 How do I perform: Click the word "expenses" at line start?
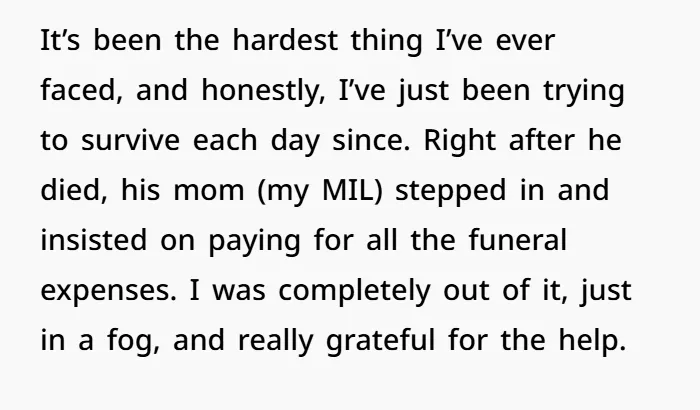105,291
